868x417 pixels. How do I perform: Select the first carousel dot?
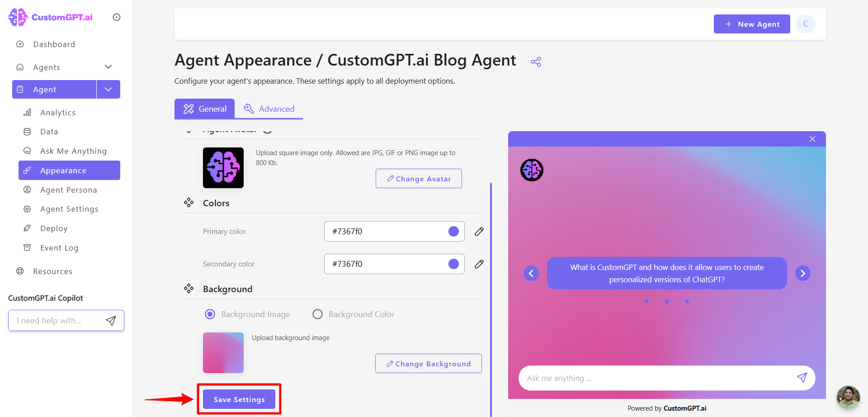click(x=646, y=301)
